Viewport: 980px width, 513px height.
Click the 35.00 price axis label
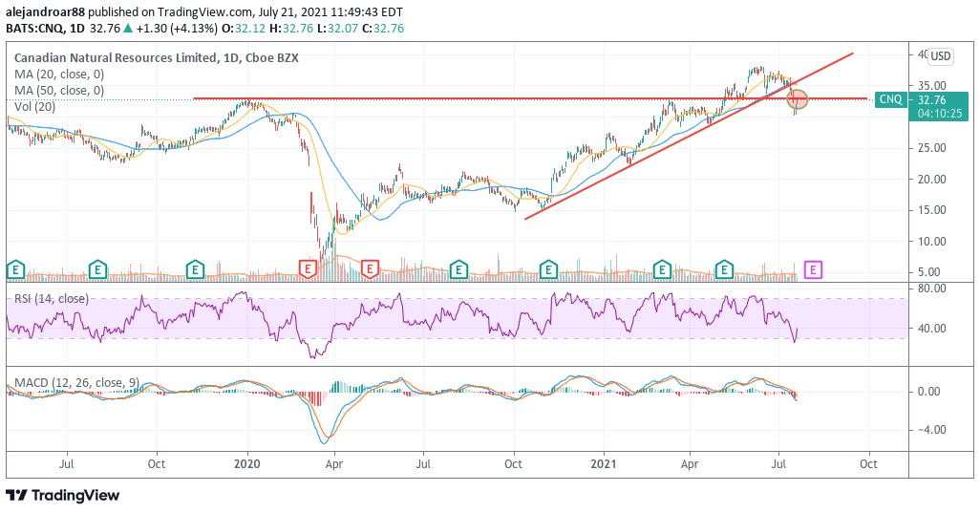pyautogui.click(x=930, y=86)
